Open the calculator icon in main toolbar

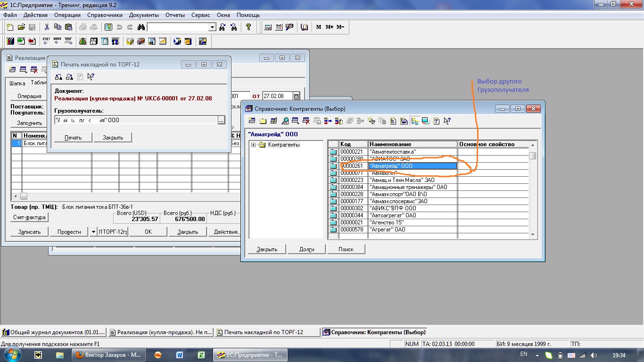[268, 27]
